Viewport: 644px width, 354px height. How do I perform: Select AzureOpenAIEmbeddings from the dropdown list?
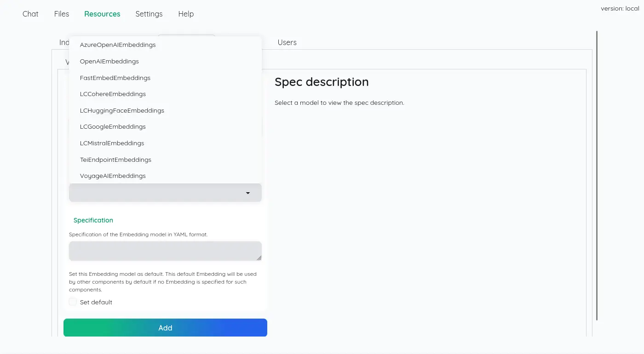118,45
